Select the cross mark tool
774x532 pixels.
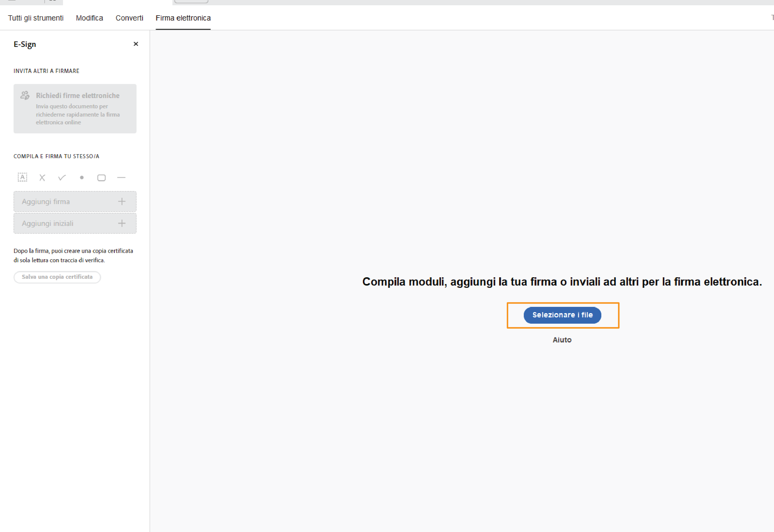click(42, 178)
